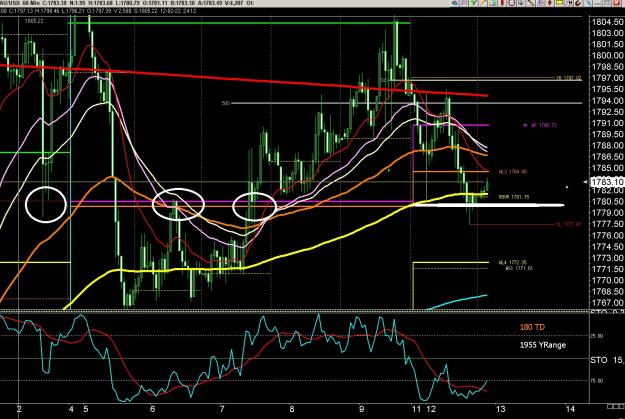
Task: Click the 1791.00 price axis label
Action: pos(607,123)
